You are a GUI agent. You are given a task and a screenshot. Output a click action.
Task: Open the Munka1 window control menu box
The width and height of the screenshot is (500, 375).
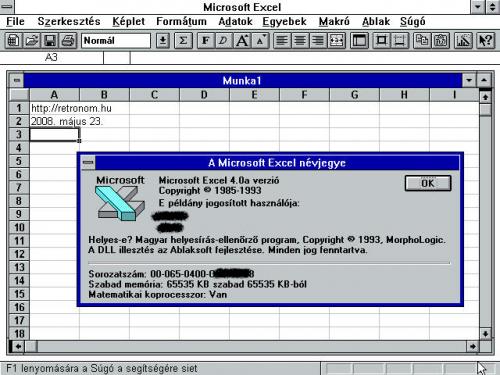17,80
